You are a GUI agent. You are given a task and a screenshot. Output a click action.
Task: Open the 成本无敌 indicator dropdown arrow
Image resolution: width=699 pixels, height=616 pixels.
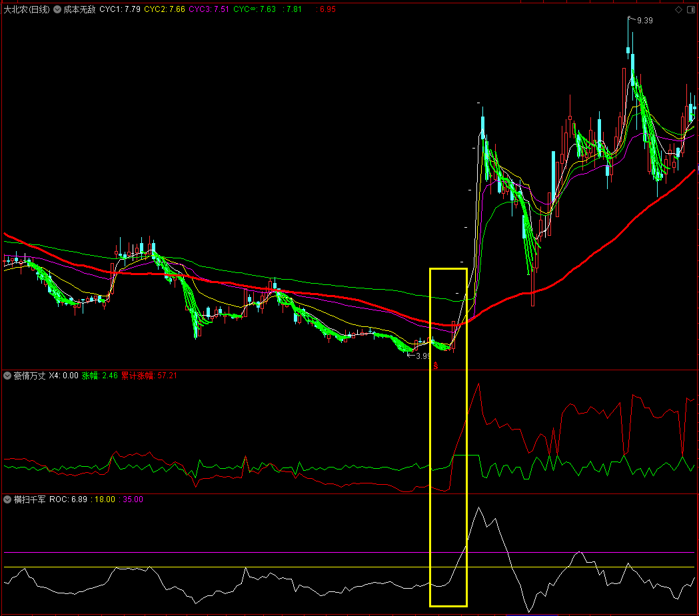(57, 9)
